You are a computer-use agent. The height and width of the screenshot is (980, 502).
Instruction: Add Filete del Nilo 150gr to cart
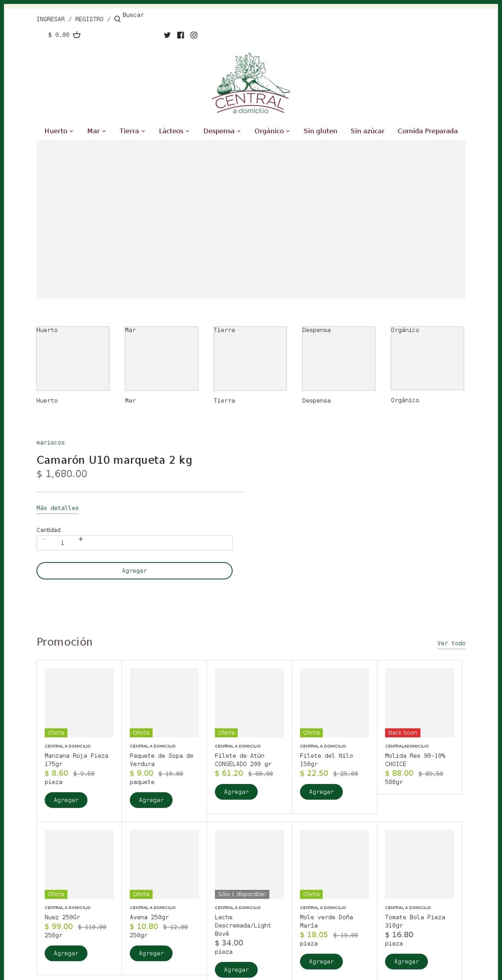[321, 792]
